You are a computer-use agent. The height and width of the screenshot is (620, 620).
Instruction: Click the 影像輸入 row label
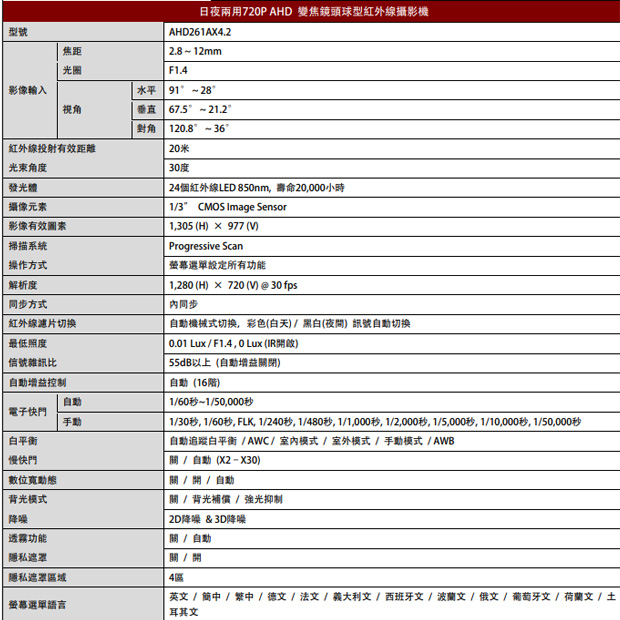[x=27, y=90]
